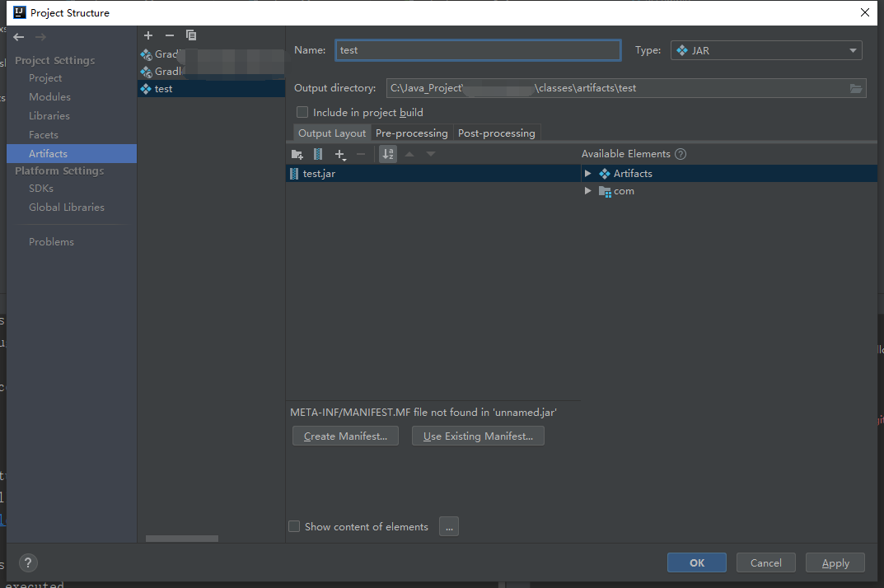Open the Facets settings page

coord(44,135)
